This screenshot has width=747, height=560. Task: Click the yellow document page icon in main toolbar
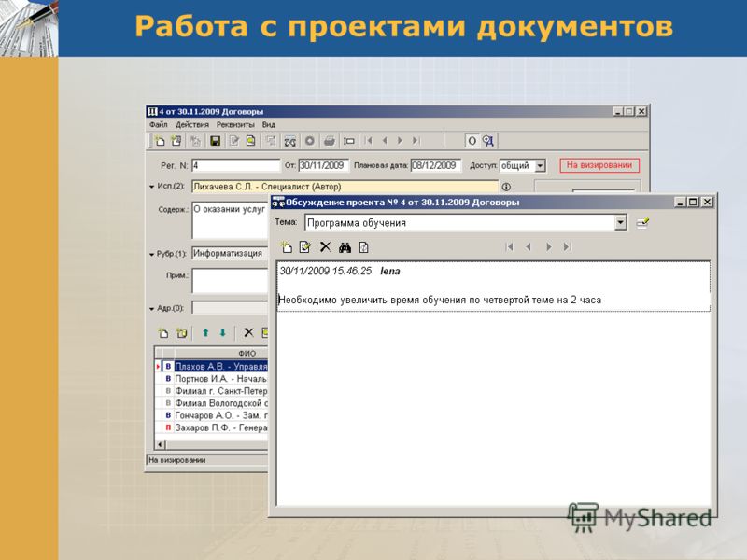point(250,141)
